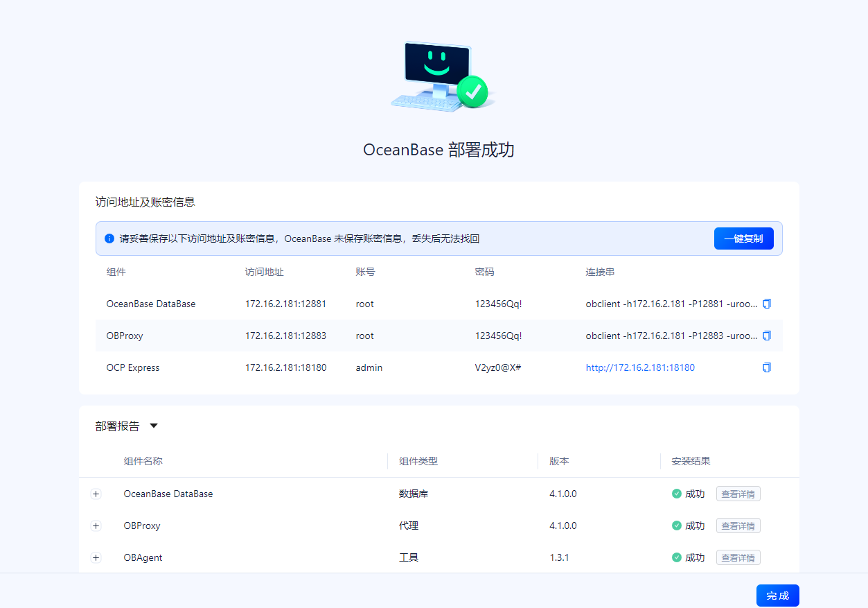
Task: Click the OBAgent version 1.3.1
Action: coord(559,557)
